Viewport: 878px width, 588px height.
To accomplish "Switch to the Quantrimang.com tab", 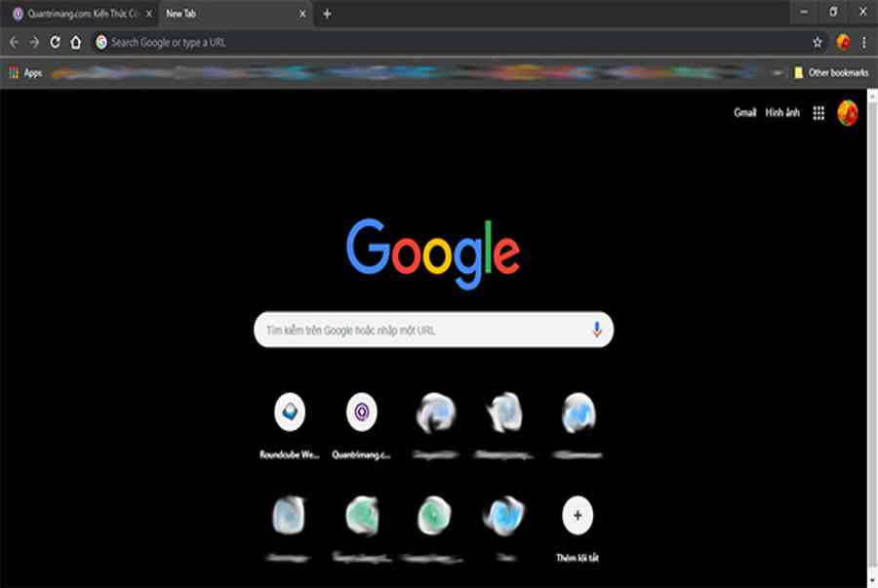I will pos(81,14).
